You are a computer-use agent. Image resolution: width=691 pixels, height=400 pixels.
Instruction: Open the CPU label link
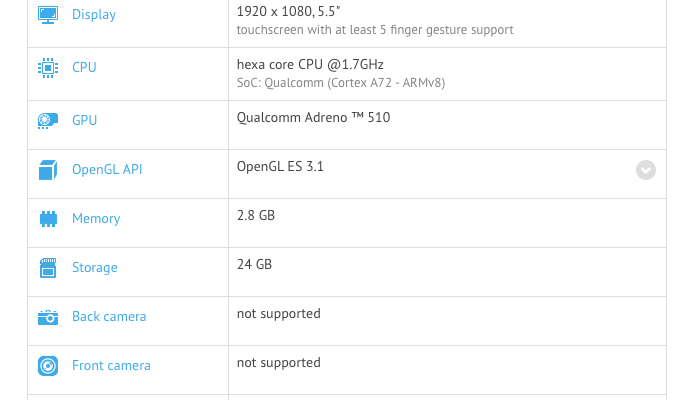click(84, 68)
